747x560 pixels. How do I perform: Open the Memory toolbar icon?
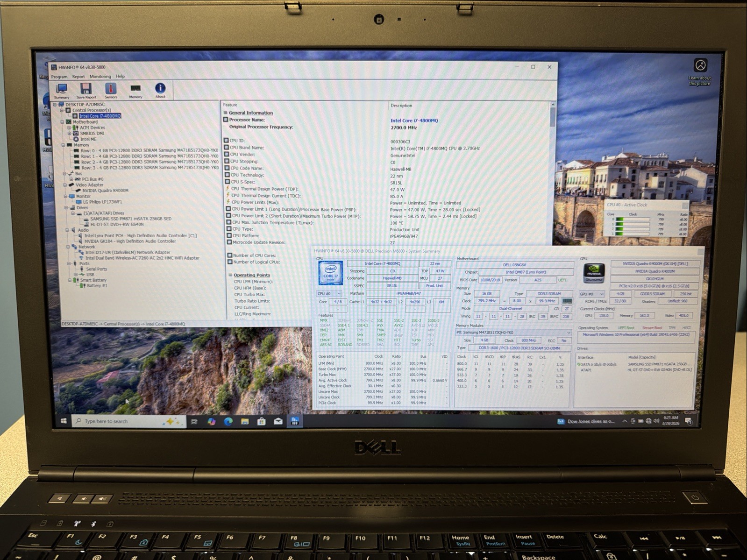tap(135, 90)
